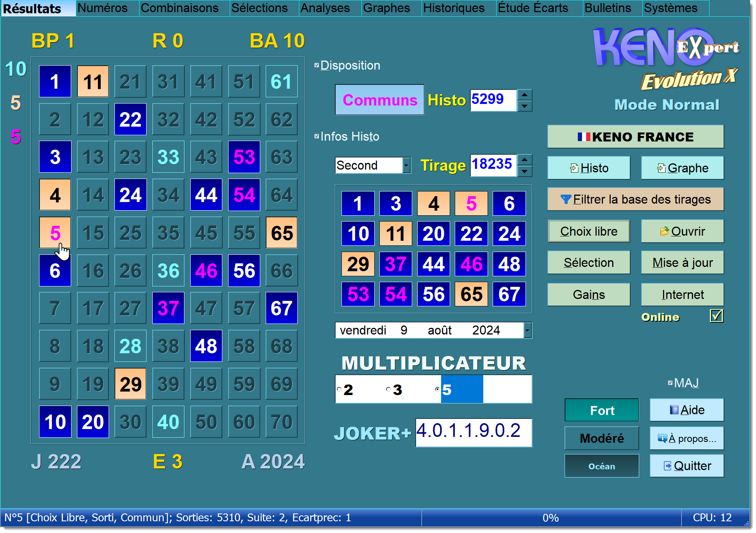This screenshot has height=533, width=756.
Task: Select multiplicateur radio option 2
Action: pos(339,389)
